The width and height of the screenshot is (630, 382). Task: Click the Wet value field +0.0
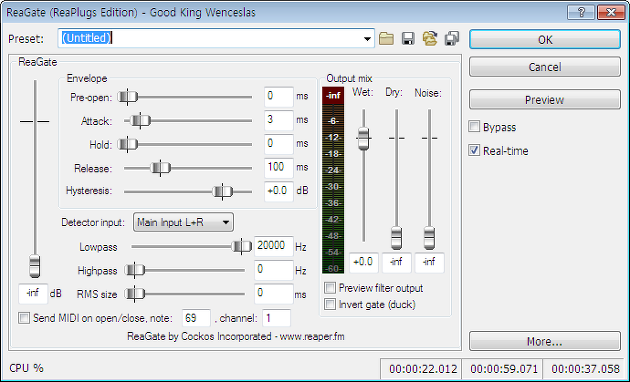tap(364, 263)
